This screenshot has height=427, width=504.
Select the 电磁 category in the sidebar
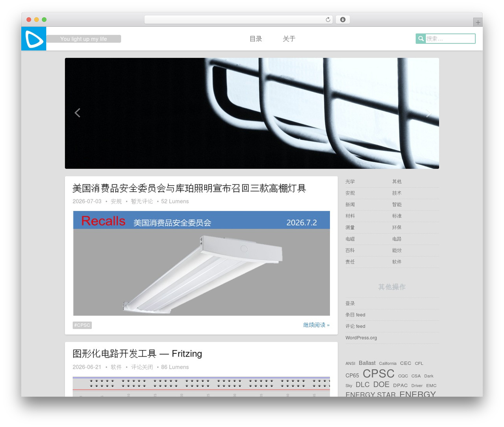click(350, 239)
